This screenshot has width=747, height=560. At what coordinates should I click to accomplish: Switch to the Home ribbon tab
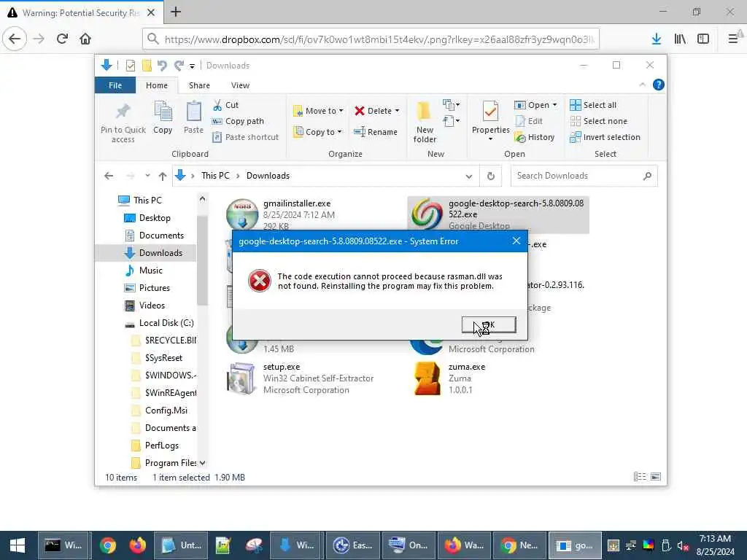click(x=157, y=85)
